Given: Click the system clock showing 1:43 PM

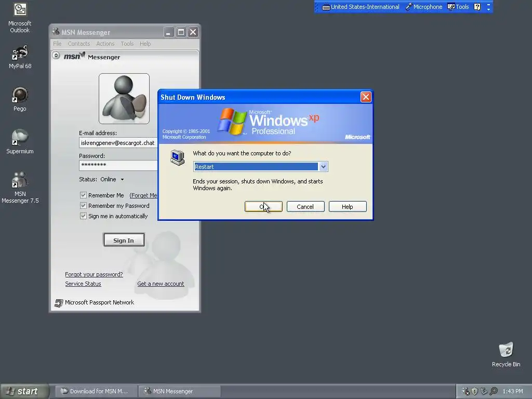Looking at the screenshot, I should [x=513, y=391].
